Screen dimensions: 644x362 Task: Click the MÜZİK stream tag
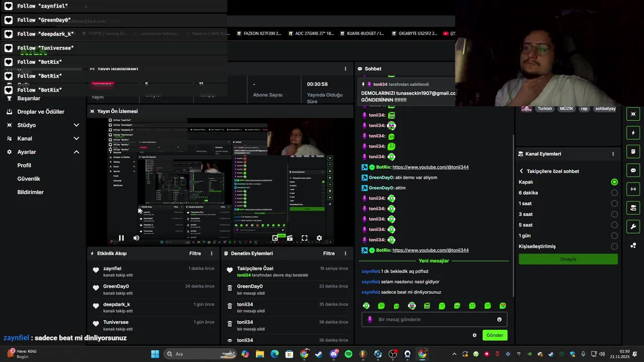[566, 109]
